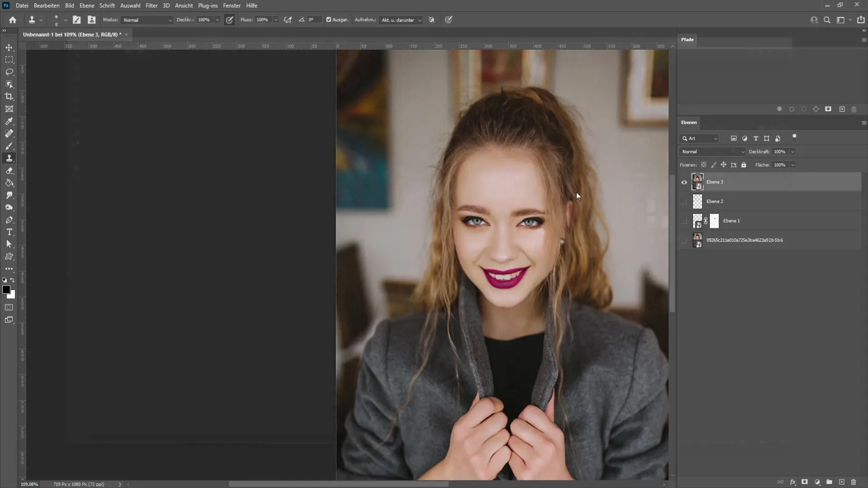Toggle visibility of Ebene 3 layer
The width and height of the screenshot is (868, 488).
click(x=684, y=182)
